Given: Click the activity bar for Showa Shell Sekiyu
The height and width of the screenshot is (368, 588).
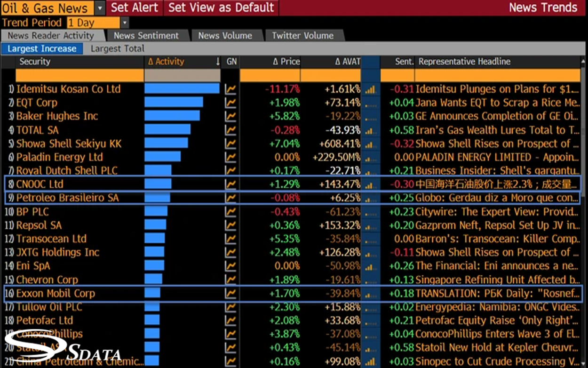Looking at the screenshot, I should 166,144.
